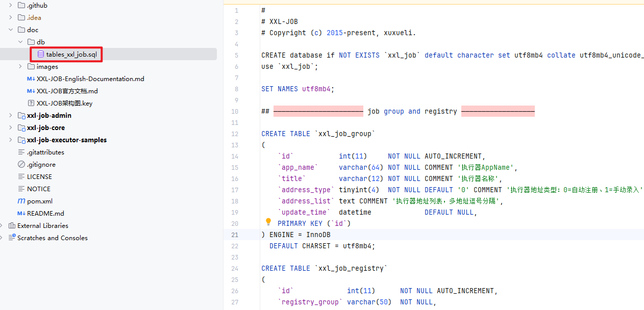Collapse the doc folder chevron

pyautogui.click(x=11, y=30)
